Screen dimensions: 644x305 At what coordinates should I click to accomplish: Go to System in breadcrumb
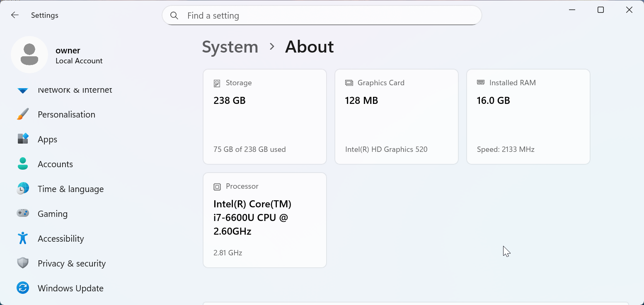230,47
